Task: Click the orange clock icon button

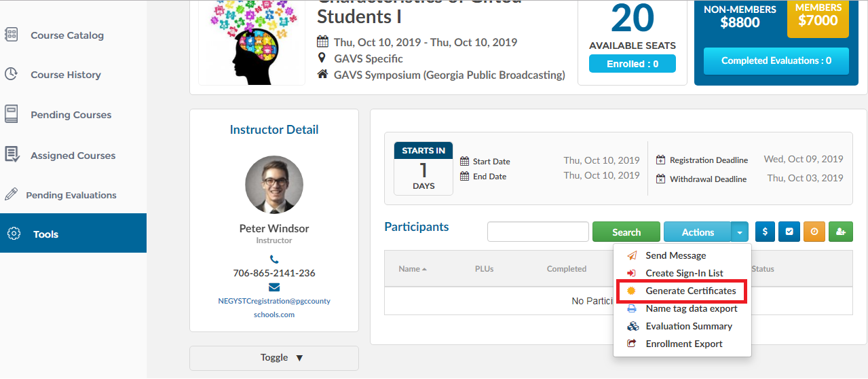Action: pyautogui.click(x=814, y=232)
